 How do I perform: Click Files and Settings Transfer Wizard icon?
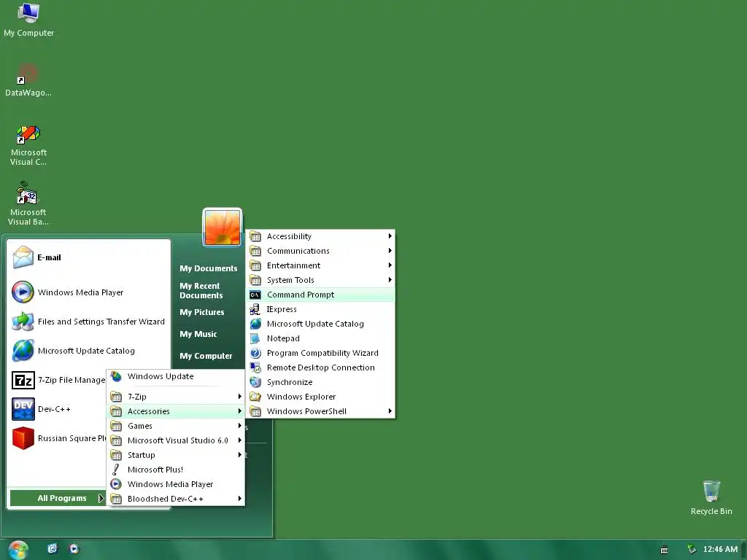pos(23,322)
